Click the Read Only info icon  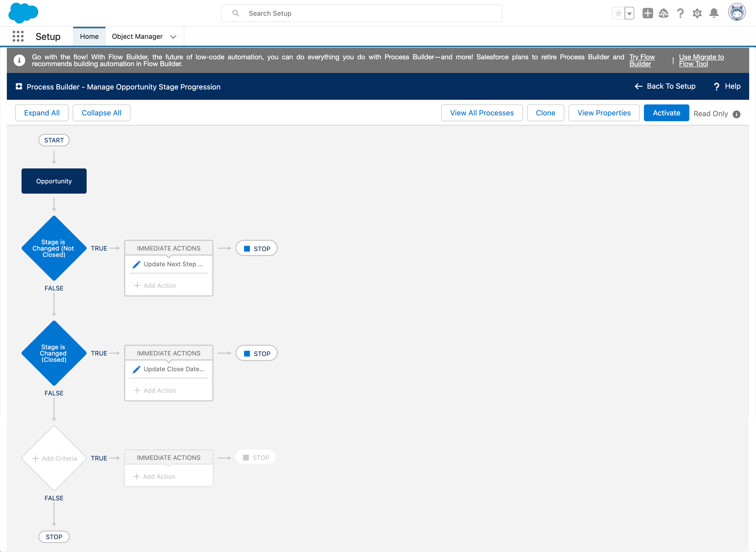coord(736,114)
